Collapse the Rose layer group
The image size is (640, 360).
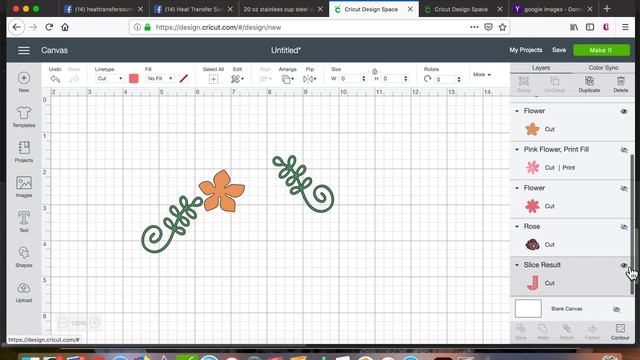[x=517, y=226]
